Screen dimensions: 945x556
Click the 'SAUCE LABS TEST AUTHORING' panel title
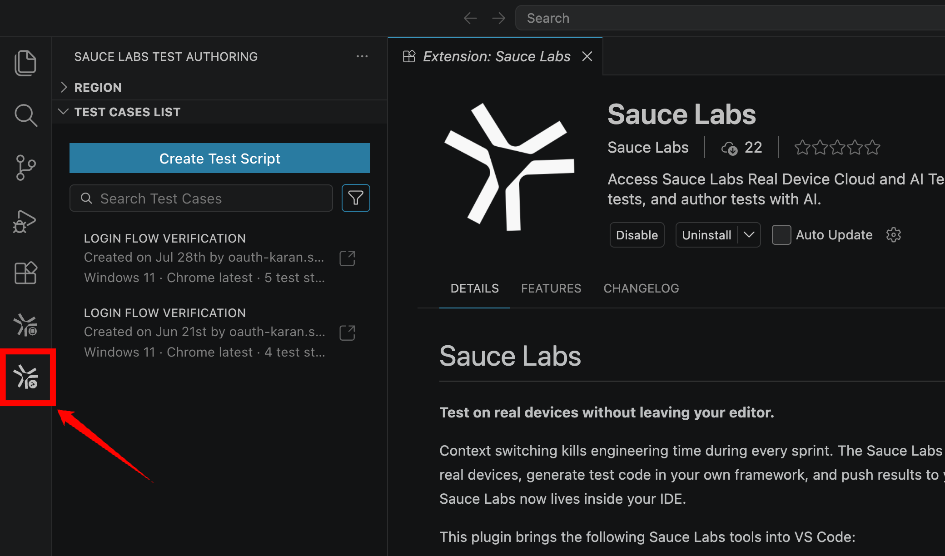coord(166,57)
